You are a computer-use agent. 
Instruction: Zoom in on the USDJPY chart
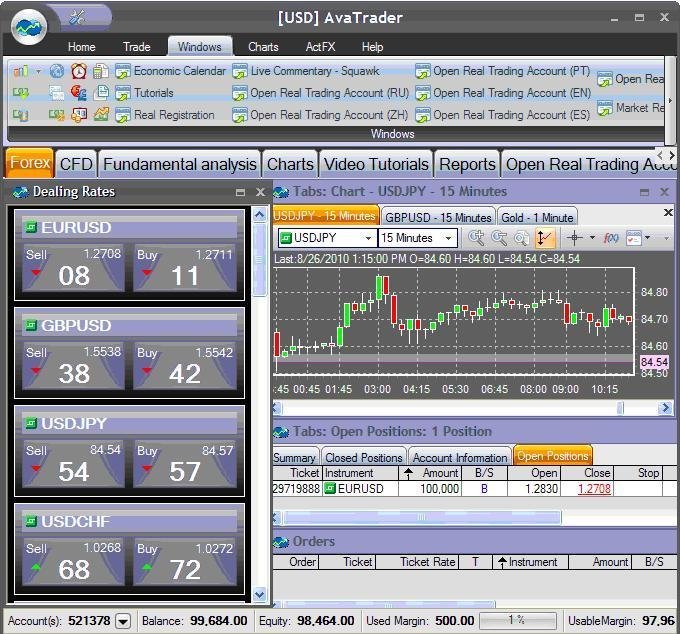[476, 238]
